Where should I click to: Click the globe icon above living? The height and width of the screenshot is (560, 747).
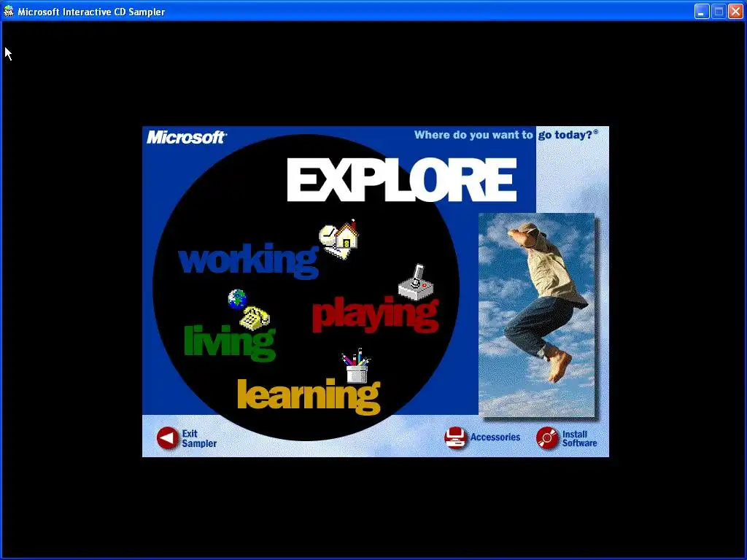tap(237, 299)
